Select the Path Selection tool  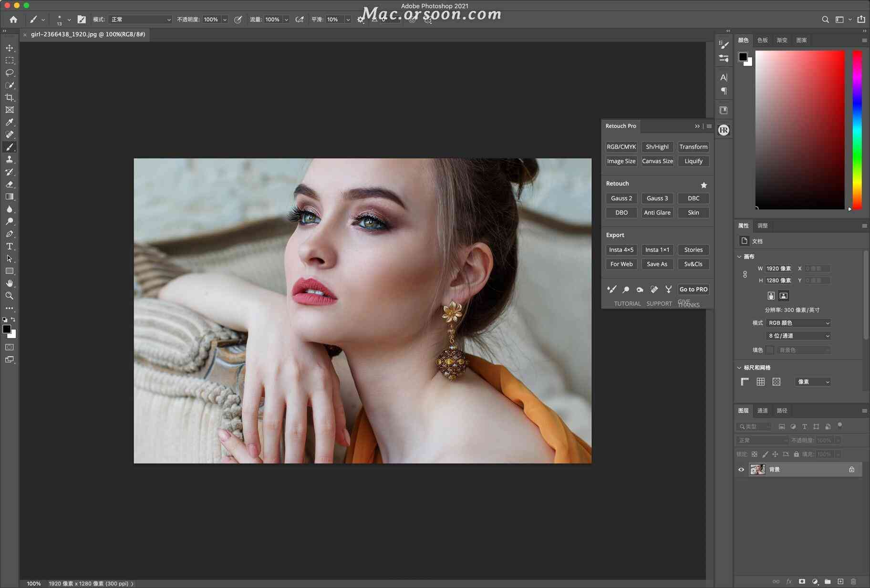tap(10, 258)
